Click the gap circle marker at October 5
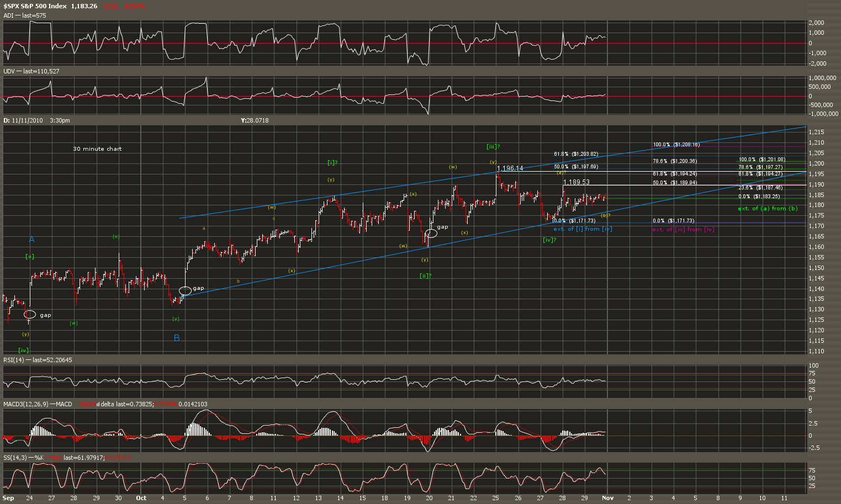The height and width of the screenshot is (504, 841). [186, 290]
